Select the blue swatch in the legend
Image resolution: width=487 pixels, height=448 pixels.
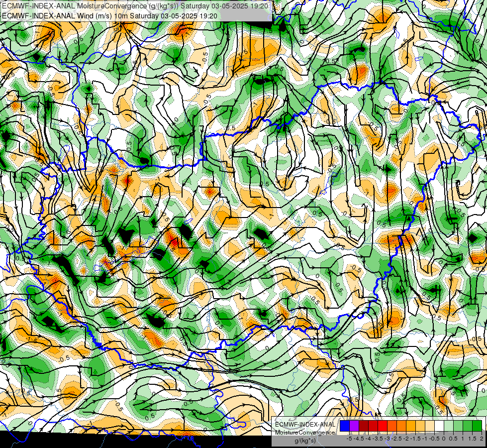tap(345, 426)
